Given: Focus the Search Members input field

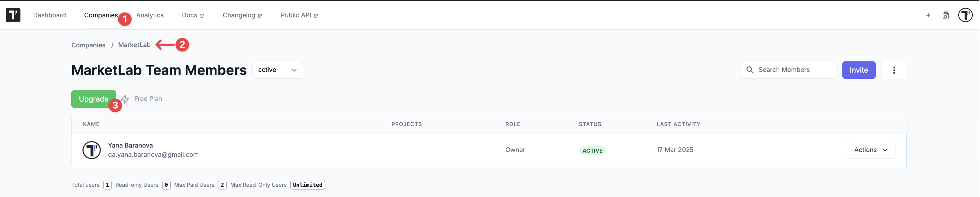Looking at the screenshot, I should click(788, 70).
